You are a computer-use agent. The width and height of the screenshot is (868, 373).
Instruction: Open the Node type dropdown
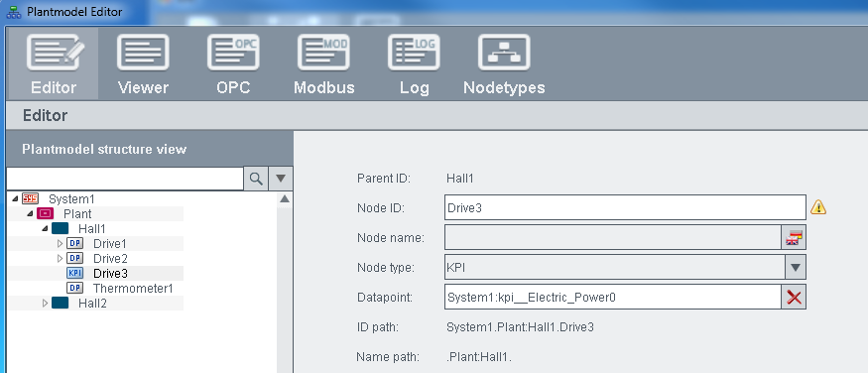coord(796,267)
